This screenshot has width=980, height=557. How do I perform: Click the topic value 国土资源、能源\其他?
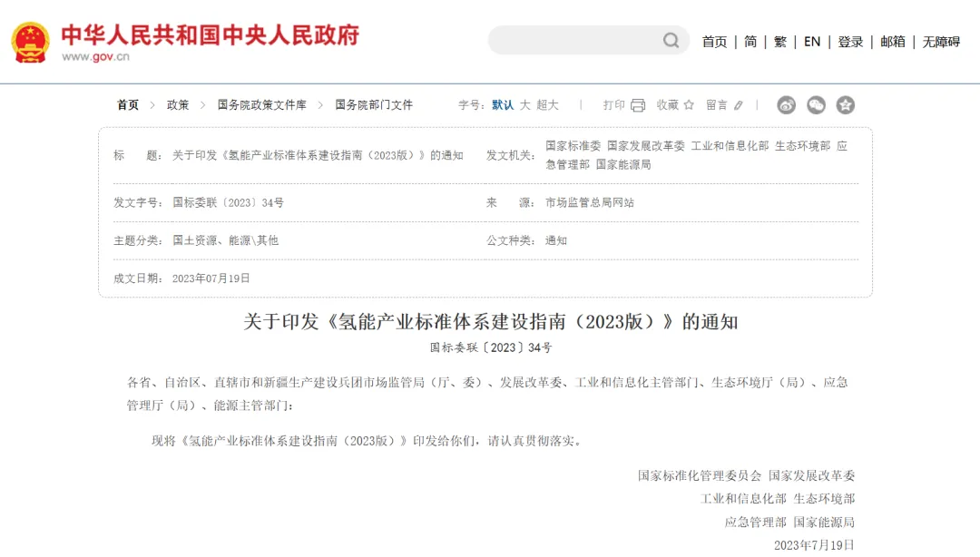[x=226, y=240]
